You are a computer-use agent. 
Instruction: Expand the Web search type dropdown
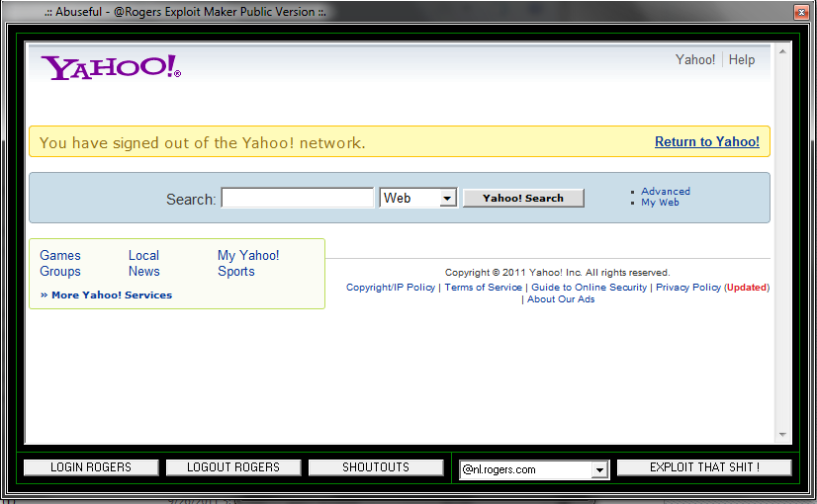pyautogui.click(x=447, y=198)
